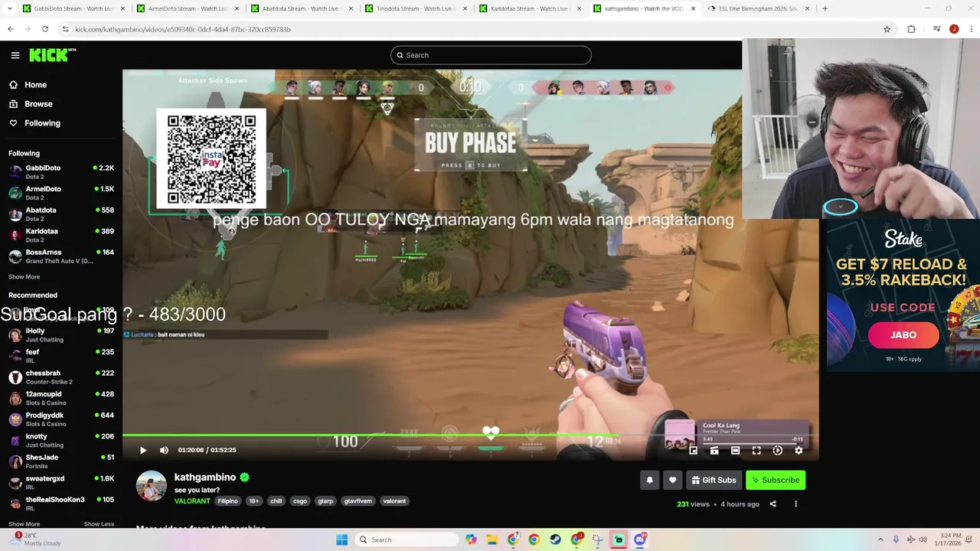Collapse Recommended list with Show Less
This screenshot has height=551, width=980.
click(x=99, y=524)
